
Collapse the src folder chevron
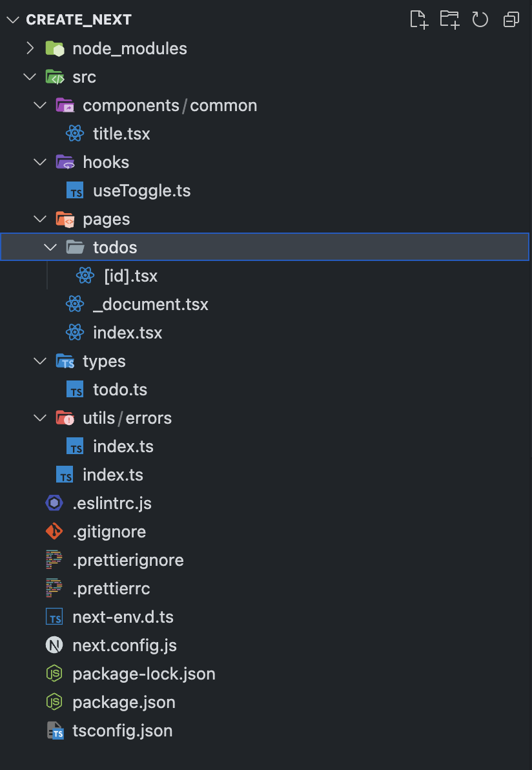pos(30,77)
